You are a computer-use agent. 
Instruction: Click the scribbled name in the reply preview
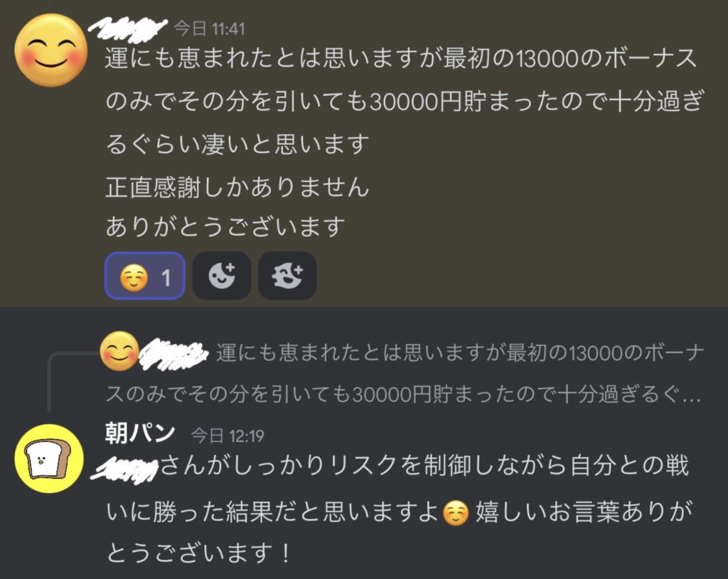[173, 354]
